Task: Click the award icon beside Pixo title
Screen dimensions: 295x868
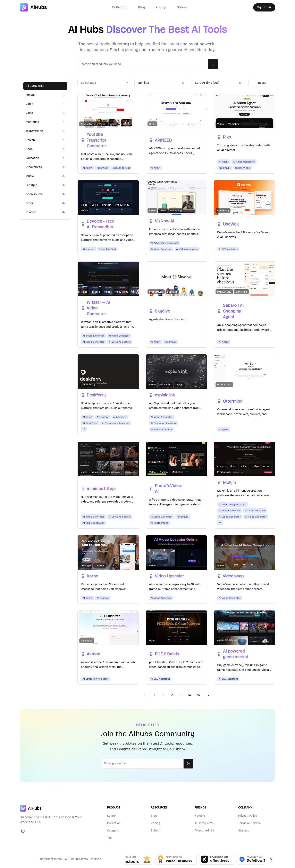Action: (219, 137)
